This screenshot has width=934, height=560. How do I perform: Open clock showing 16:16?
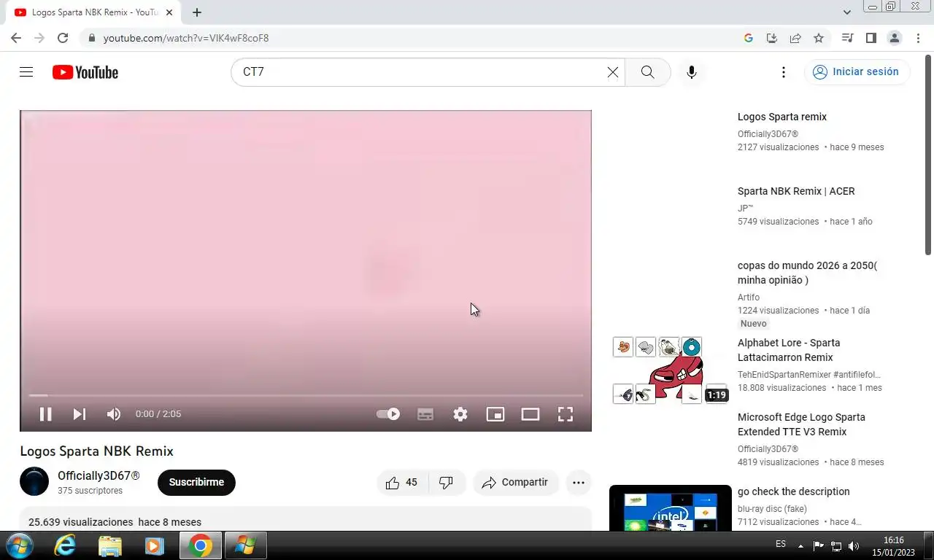pos(894,546)
